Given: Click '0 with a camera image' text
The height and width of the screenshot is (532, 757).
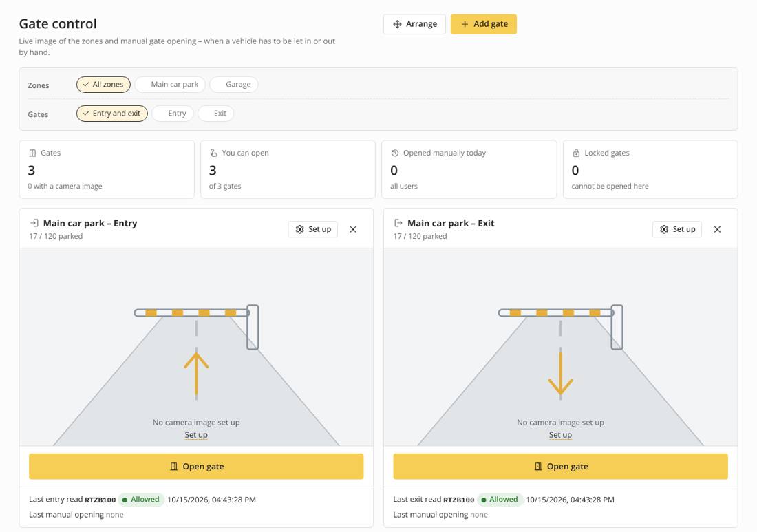Looking at the screenshot, I should click(x=65, y=187).
